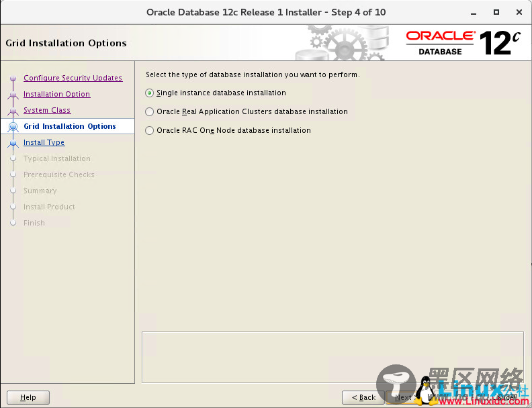Click the Install Product step label
Image resolution: width=532 pixels, height=408 pixels.
pyautogui.click(x=49, y=207)
